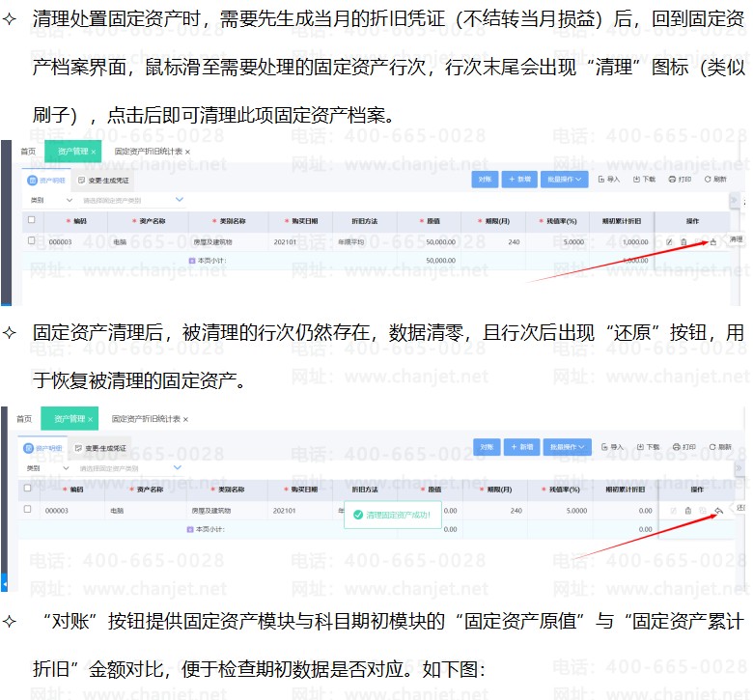Tick the 000003 row checkbox in second screenshot

(x=27, y=508)
